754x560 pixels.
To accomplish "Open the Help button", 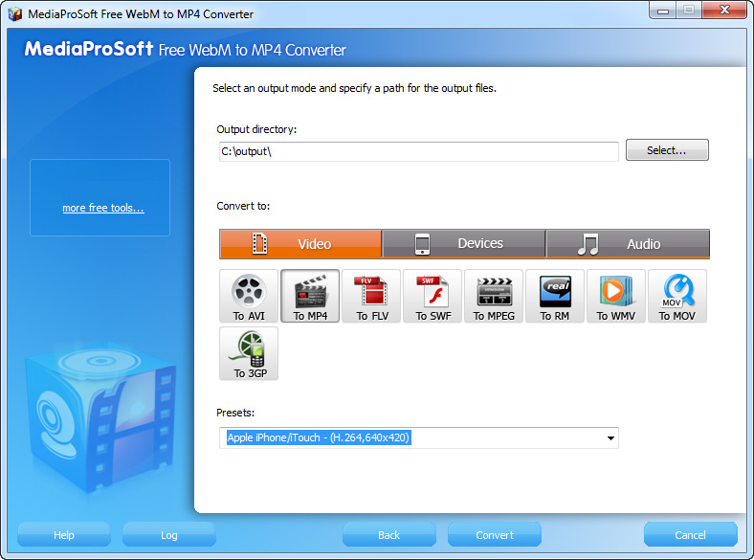I will [64, 535].
